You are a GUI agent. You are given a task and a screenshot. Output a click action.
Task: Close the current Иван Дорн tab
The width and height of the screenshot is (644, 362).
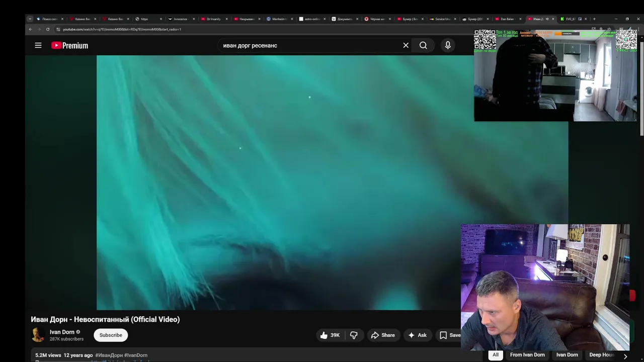pos(553,19)
